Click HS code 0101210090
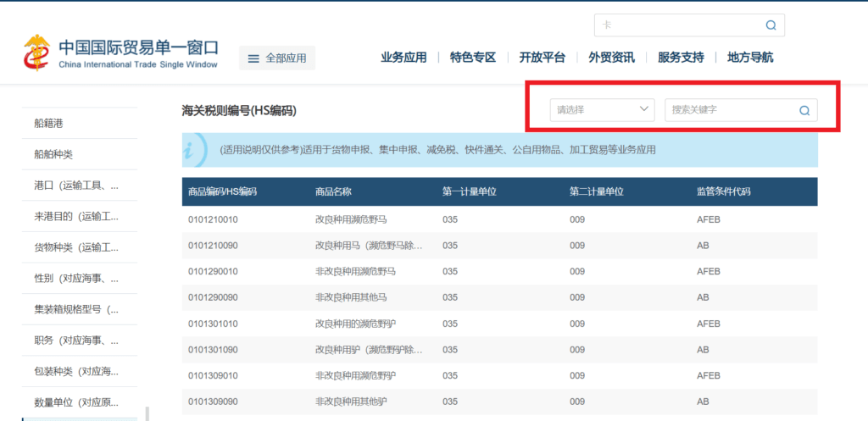This screenshot has height=421, width=868. click(x=213, y=246)
